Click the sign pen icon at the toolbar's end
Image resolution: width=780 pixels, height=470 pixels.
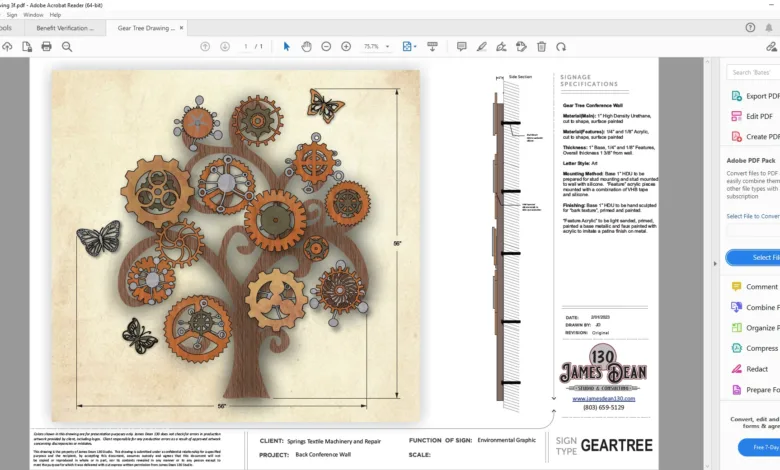[772, 47]
